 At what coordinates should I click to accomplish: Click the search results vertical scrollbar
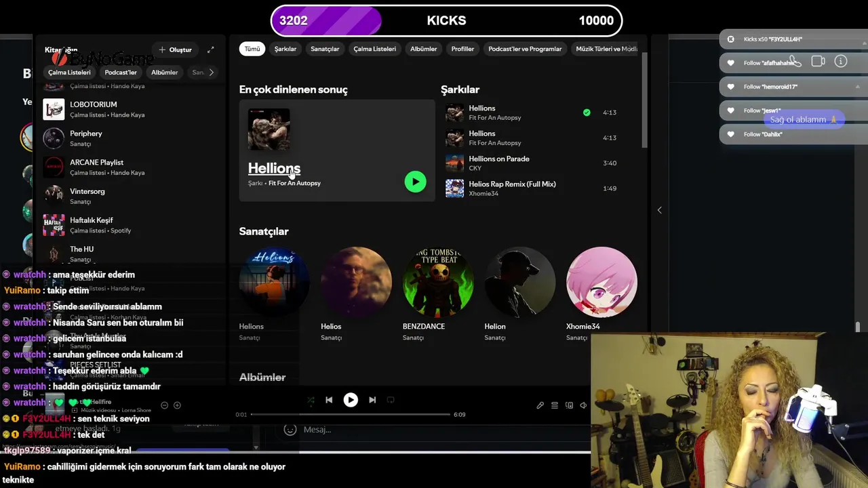(644, 102)
